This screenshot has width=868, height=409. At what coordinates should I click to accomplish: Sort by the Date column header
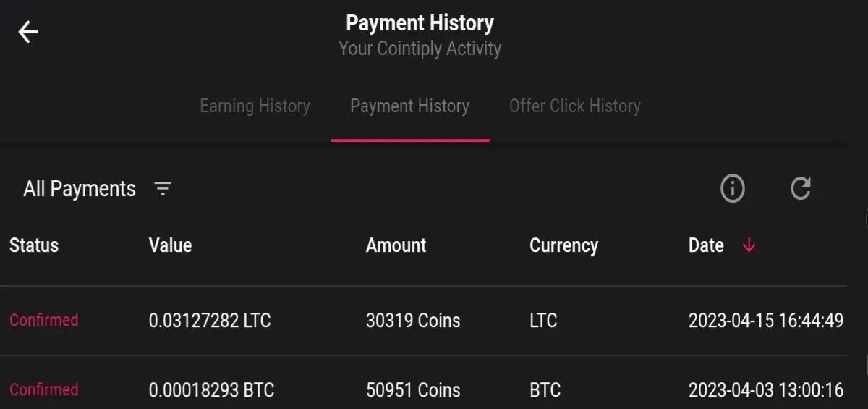706,245
